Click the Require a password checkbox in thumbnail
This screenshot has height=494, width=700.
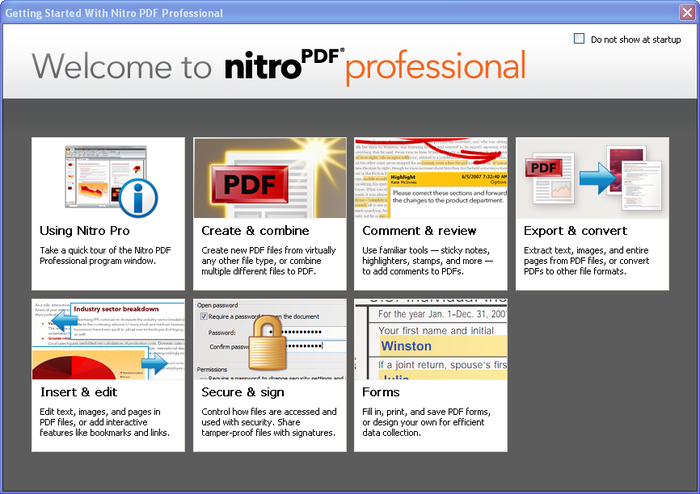pyautogui.click(x=203, y=316)
